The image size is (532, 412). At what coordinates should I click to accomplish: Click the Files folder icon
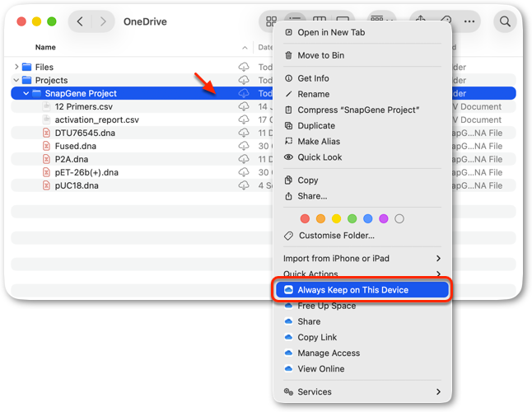(x=27, y=67)
